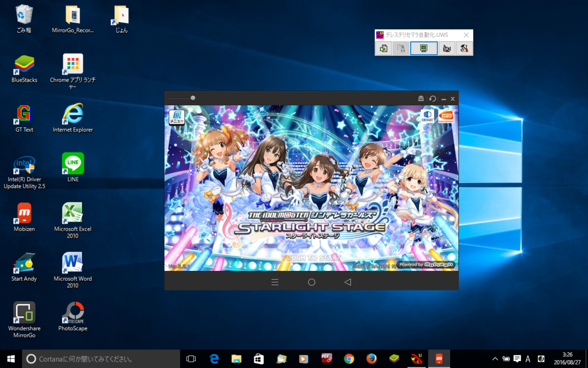This screenshot has width=588, height=368.
Task: Minimize the Mobizen mirroring window
Action: click(x=444, y=99)
